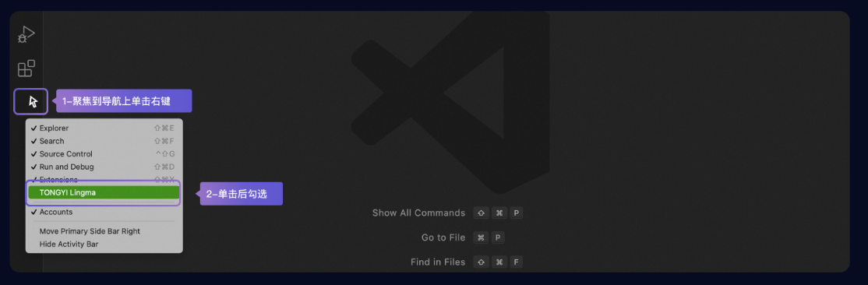Click the Go to File hint text

(443, 237)
